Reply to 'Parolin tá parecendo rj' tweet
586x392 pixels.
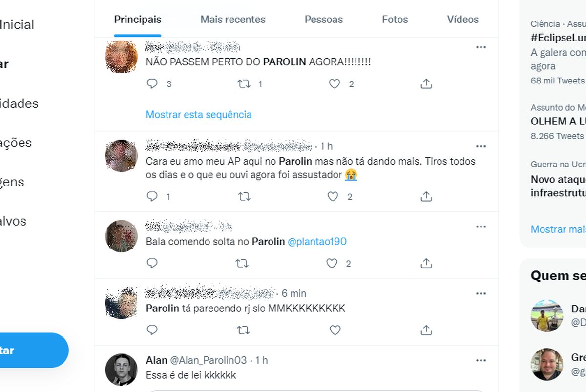pyautogui.click(x=152, y=330)
